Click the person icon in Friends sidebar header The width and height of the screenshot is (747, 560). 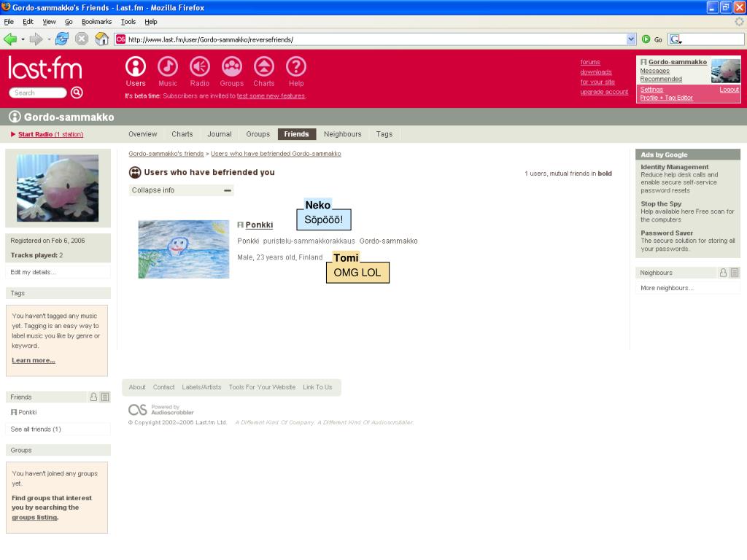click(x=94, y=397)
